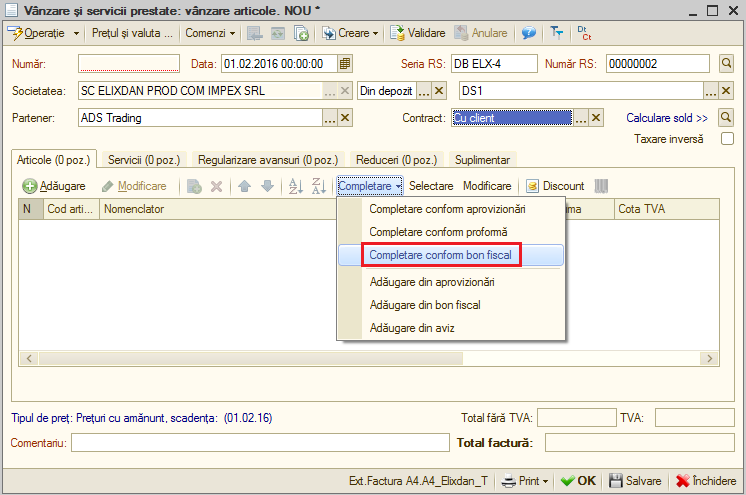Click the blue help speech bubble icon
Viewport: 746px width, 495px height.
[x=528, y=33]
